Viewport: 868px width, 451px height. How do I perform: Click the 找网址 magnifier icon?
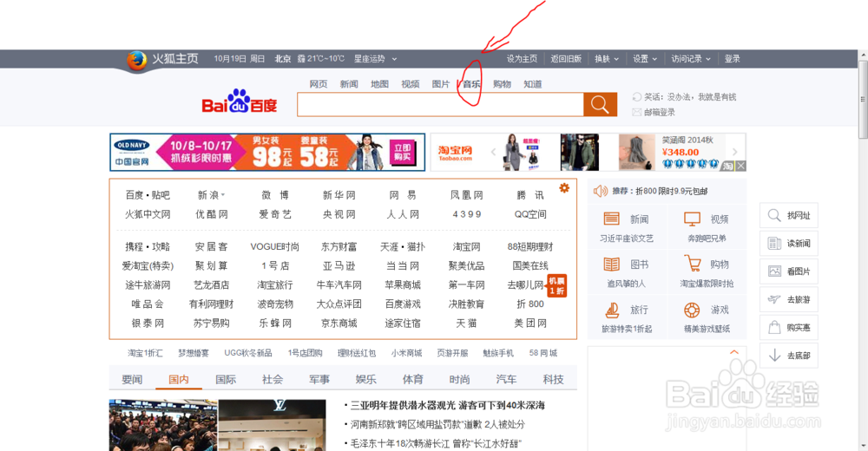[x=774, y=215]
